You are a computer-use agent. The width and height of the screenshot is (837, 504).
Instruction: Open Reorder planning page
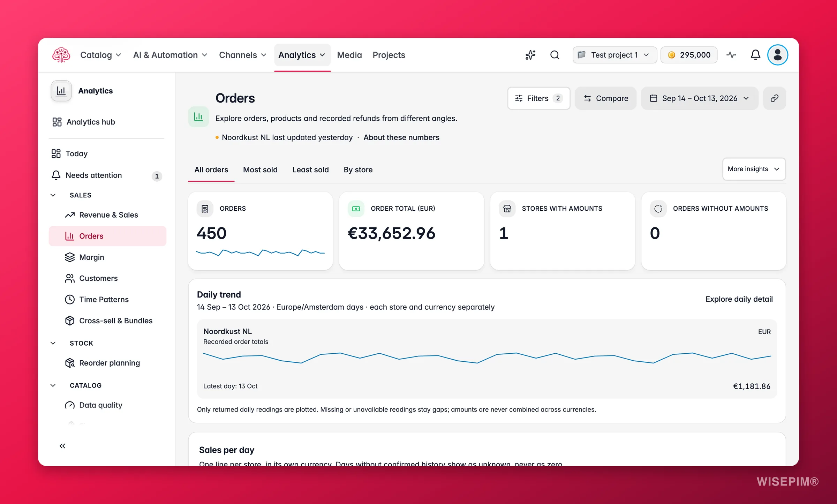(x=107, y=363)
